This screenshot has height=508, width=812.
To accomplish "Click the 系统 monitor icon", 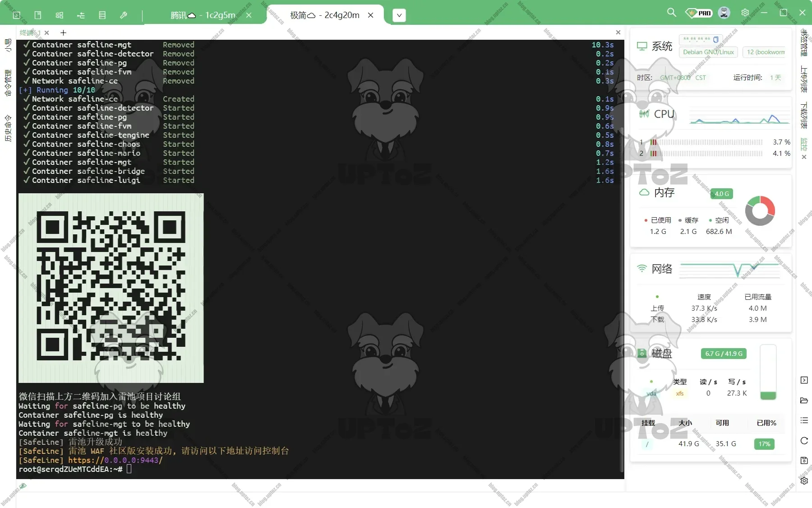I will tap(642, 46).
